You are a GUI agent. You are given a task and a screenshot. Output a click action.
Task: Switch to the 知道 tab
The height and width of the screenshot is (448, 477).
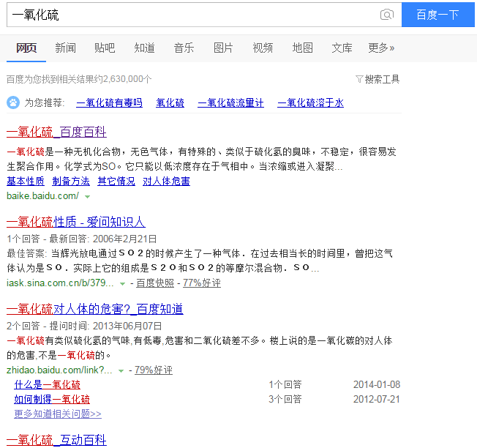(145, 48)
